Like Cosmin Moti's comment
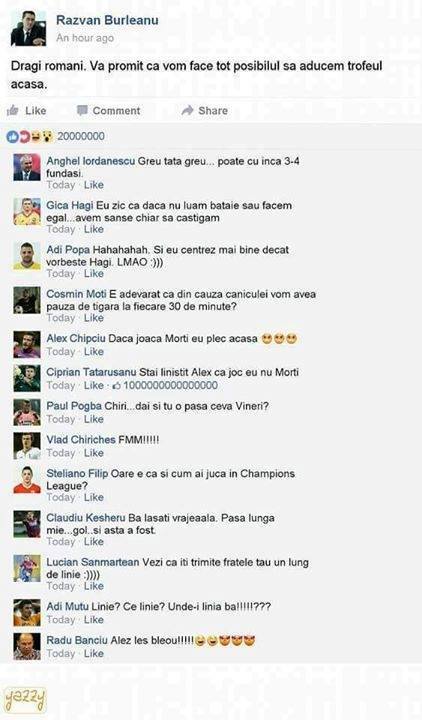The width and height of the screenshot is (422, 720). [x=94, y=318]
